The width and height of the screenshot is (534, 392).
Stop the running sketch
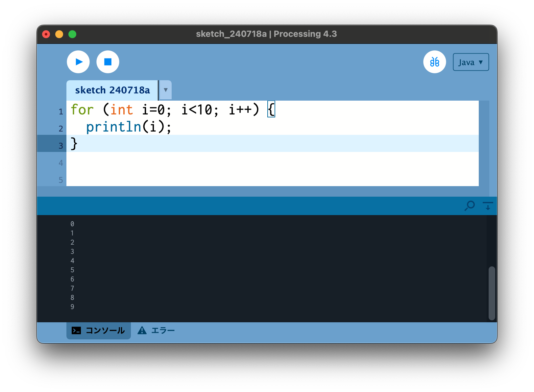[x=108, y=62]
